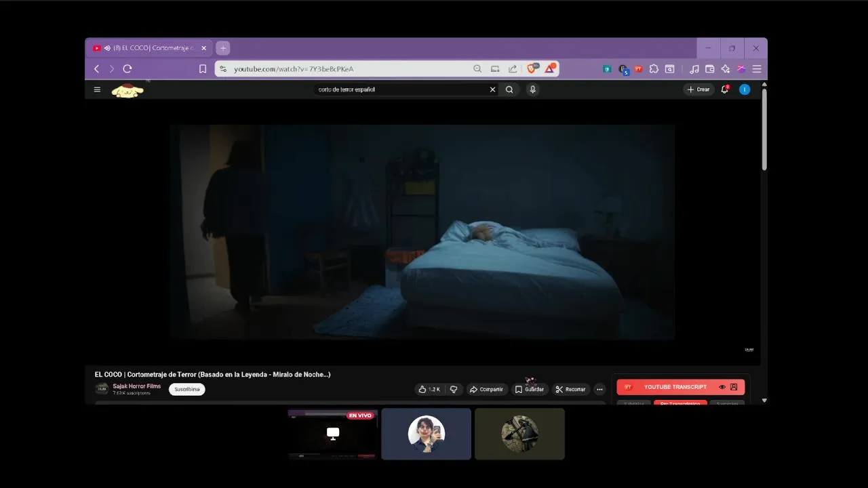Open the Sajak Horror Films channel avatar
The height and width of the screenshot is (488, 868).
click(102, 388)
